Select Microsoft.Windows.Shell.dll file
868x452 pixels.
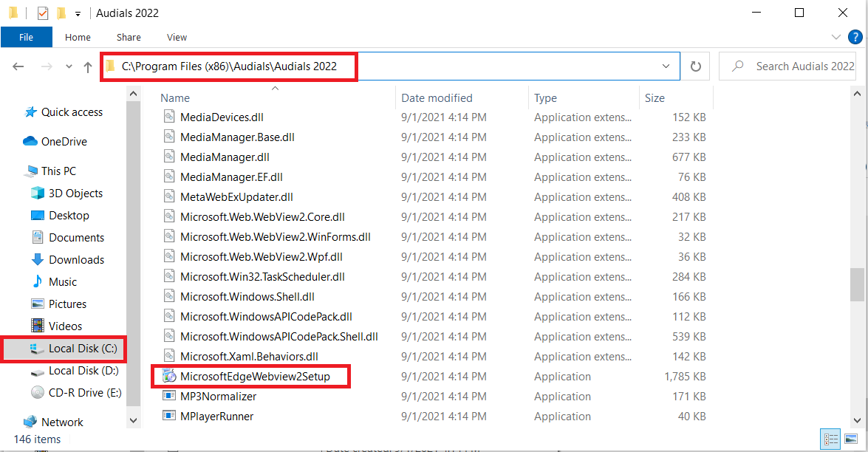(x=247, y=297)
